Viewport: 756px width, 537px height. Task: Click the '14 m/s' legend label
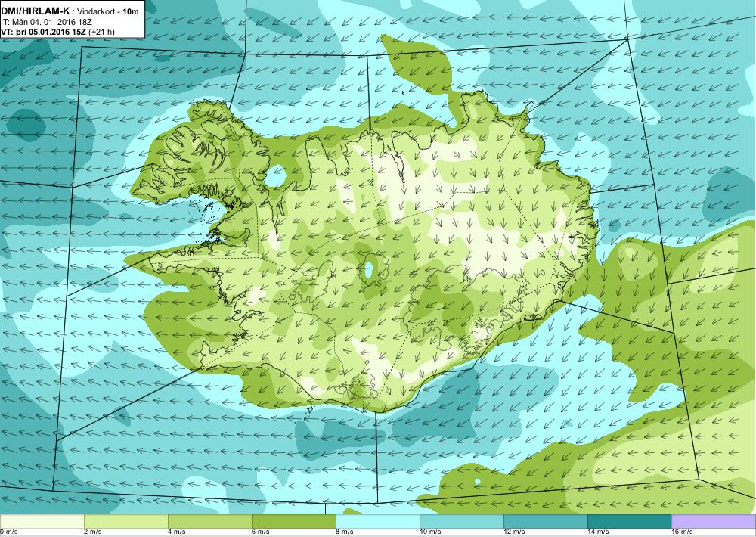pyautogui.click(x=598, y=532)
